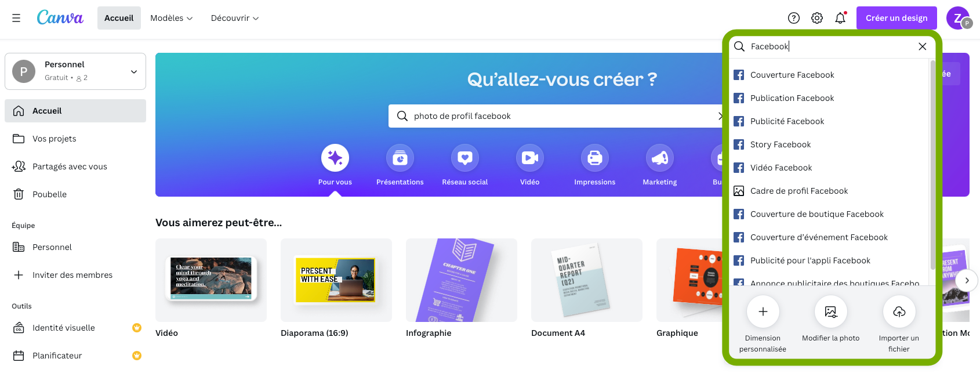Click the Importer un fichier cloud icon

coord(899,312)
